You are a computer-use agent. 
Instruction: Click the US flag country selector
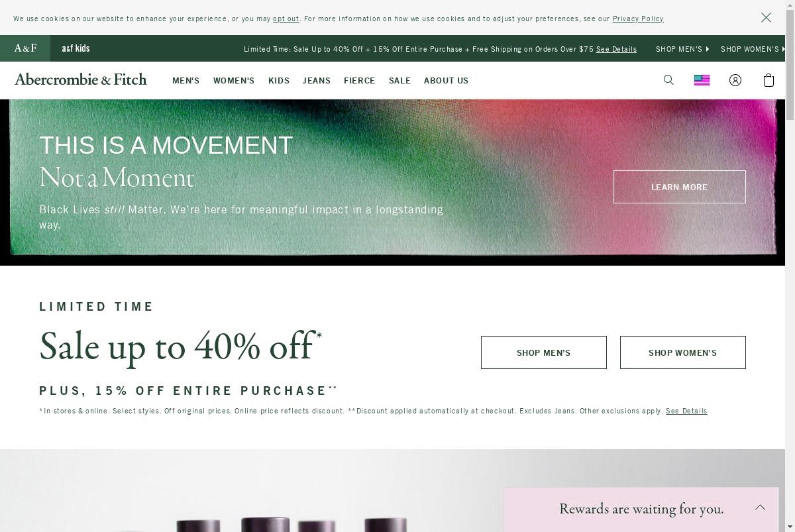[702, 80]
